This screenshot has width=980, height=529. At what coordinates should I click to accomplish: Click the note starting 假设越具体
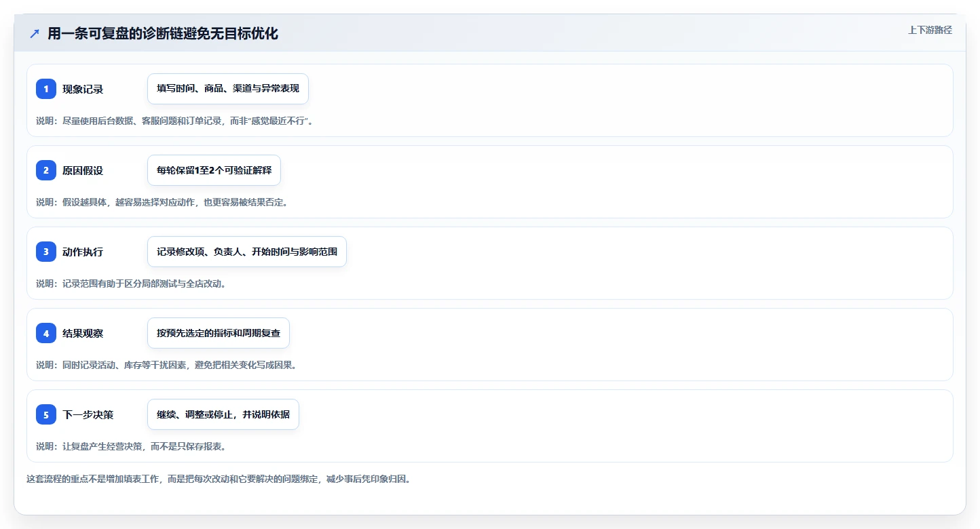pos(162,202)
